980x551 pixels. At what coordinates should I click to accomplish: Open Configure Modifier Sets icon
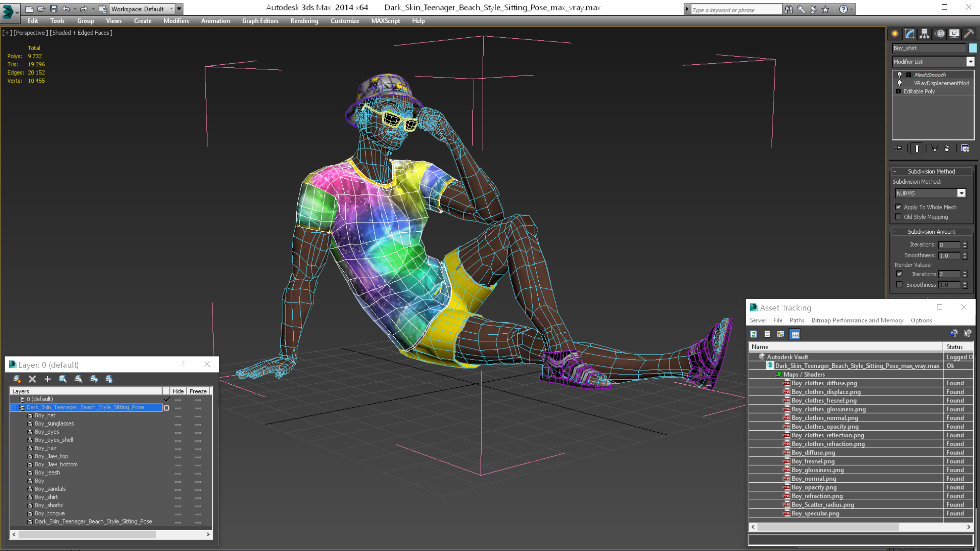pos(965,148)
